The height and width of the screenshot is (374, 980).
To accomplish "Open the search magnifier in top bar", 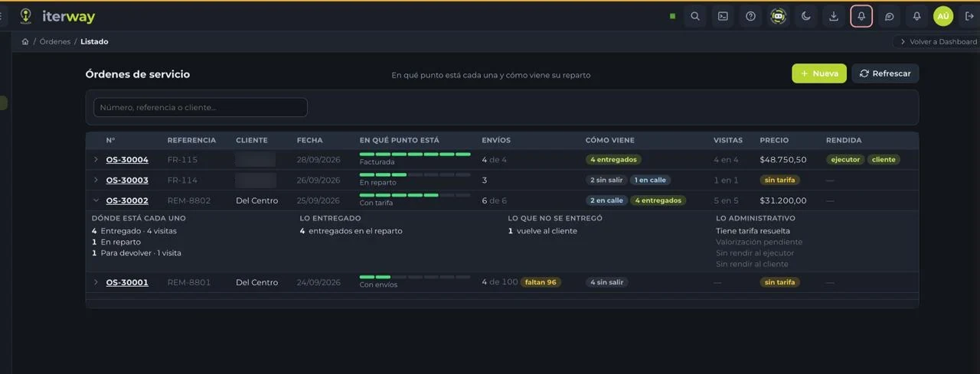I will coord(695,16).
